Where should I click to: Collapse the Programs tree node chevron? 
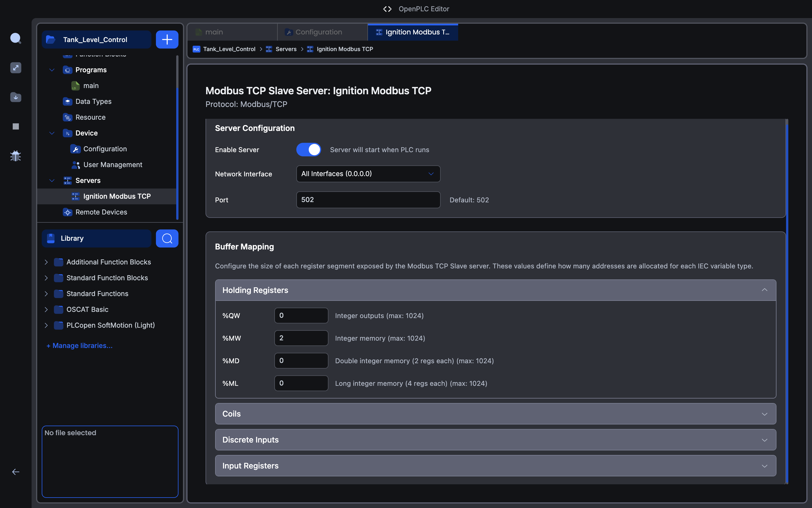pyautogui.click(x=52, y=70)
